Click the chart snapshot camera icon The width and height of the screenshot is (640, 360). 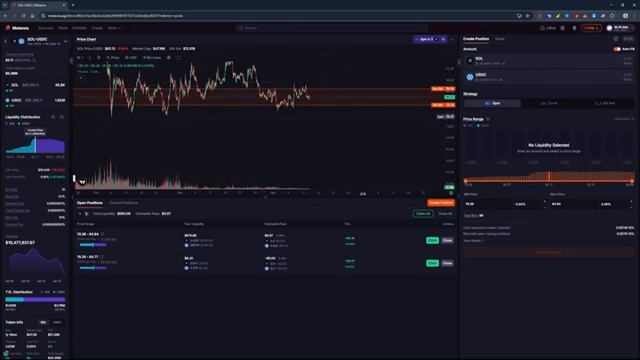[169, 58]
